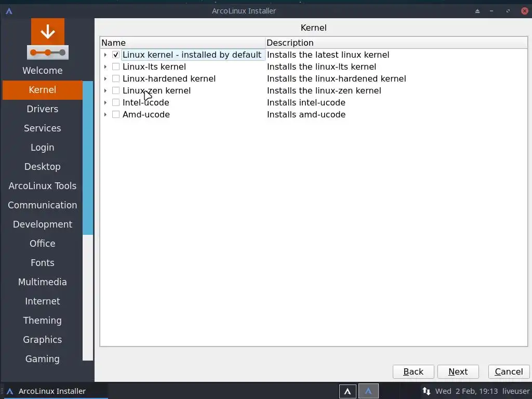The height and width of the screenshot is (399, 532).
Task: Open the network arrows tray icon
Action: (427, 391)
